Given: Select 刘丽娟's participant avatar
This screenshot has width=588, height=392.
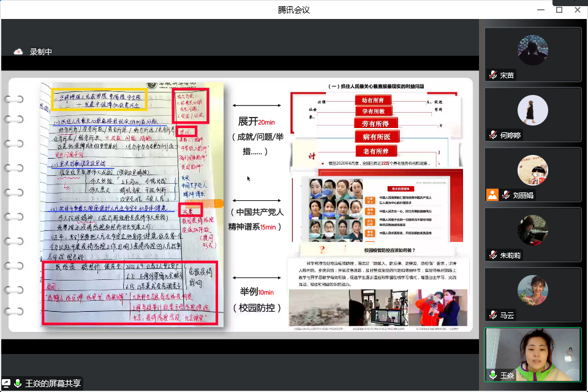Looking at the screenshot, I should (x=532, y=170).
